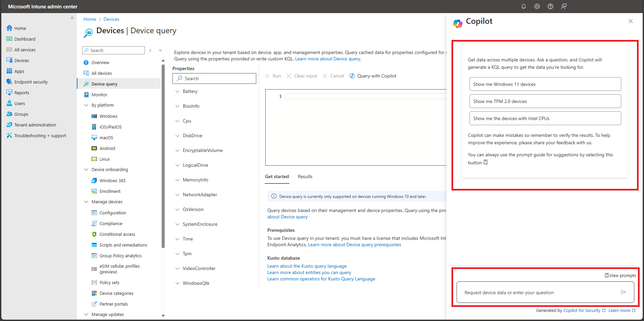Choose 'Show me TPM 2.0 devices' prompt
Viewport: 644px width, 321px height.
(545, 101)
